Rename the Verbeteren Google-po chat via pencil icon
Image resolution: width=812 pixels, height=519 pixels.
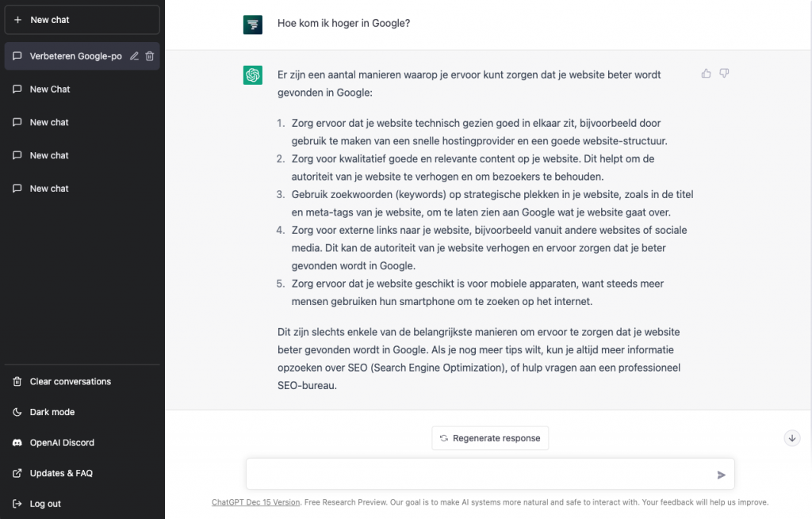[134, 56]
